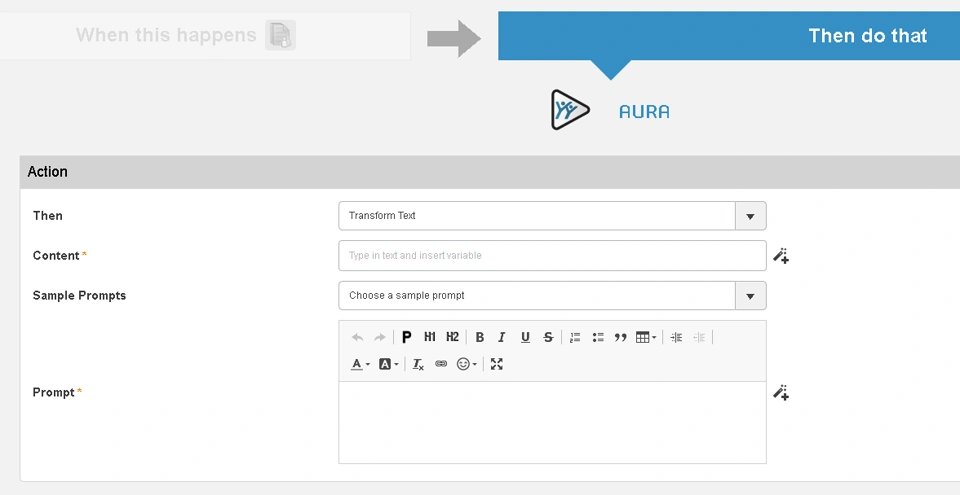Viewport: 960px width, 495px height.
Task: Select the 'Then do that' step
Action: (729, 36)
